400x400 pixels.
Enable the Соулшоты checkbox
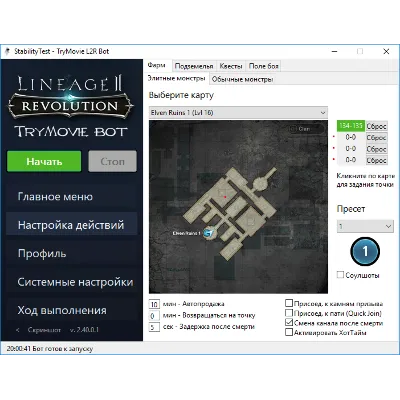[340, 275]
